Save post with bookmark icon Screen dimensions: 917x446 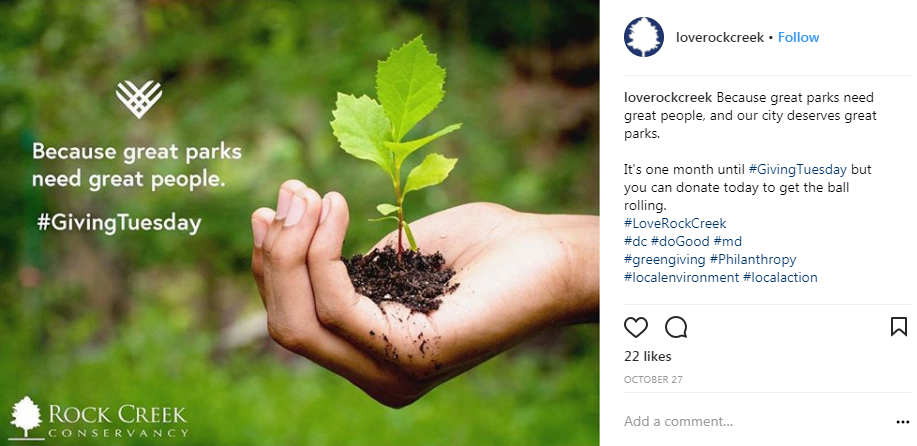click(x=898, y=327)
